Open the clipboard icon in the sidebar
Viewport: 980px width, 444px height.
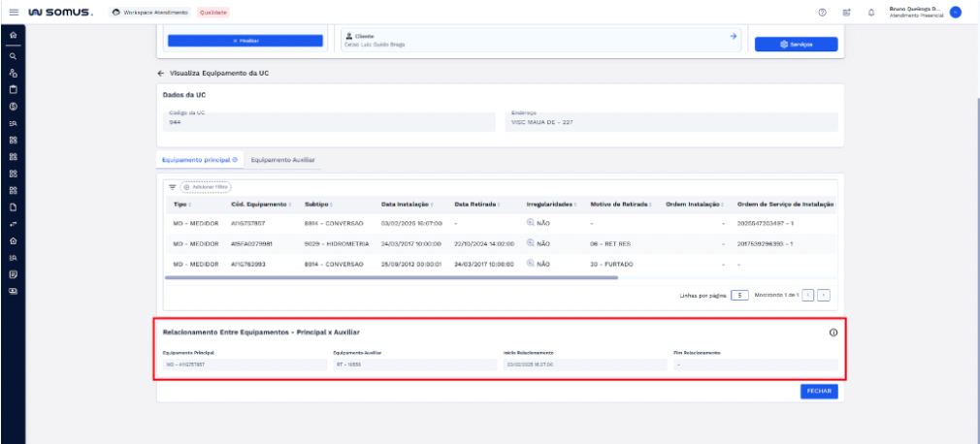13,89
